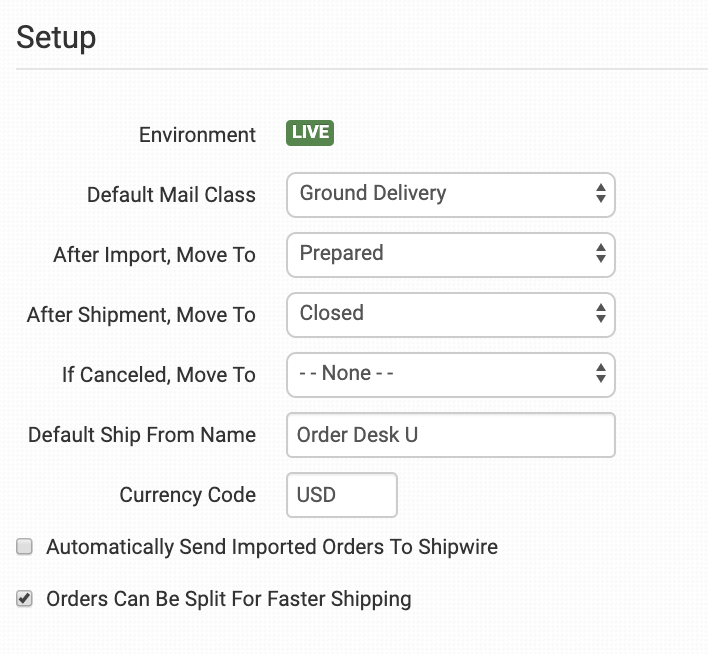Click the Default Ship From Name field
This screenshot has height=654, width=708.
[450, 435]
